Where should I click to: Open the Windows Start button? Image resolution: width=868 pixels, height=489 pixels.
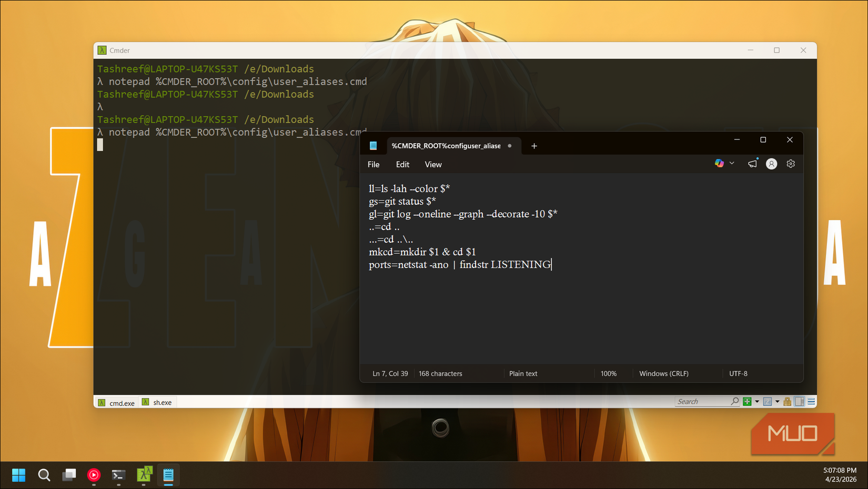[x=18, y=475]
